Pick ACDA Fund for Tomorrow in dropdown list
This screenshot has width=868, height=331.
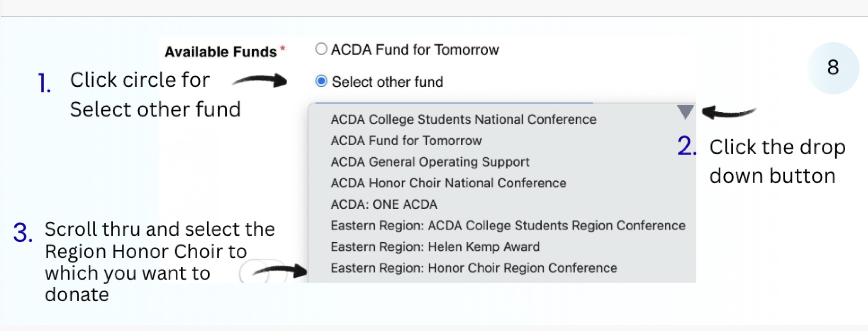406,141
